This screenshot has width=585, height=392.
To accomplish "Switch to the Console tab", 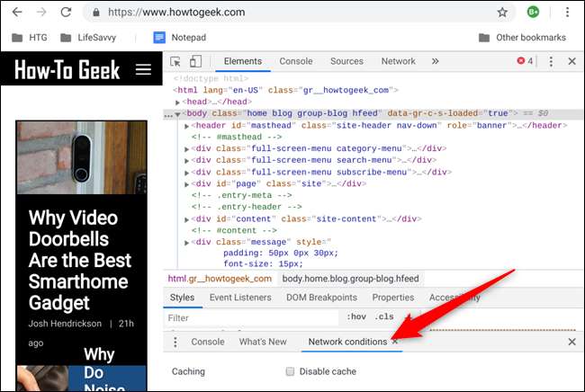I will click(295, 61).
